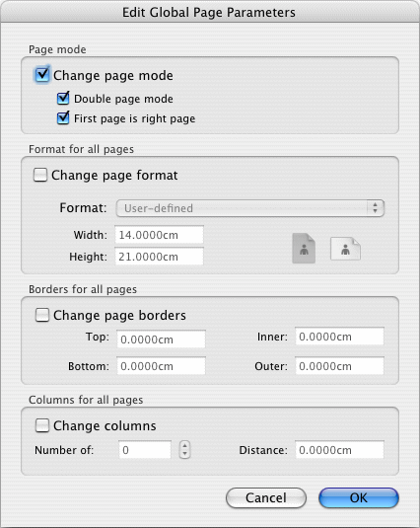420x528 pixels.
Task: Enable the Change columns checkbox
Action: 42,425
